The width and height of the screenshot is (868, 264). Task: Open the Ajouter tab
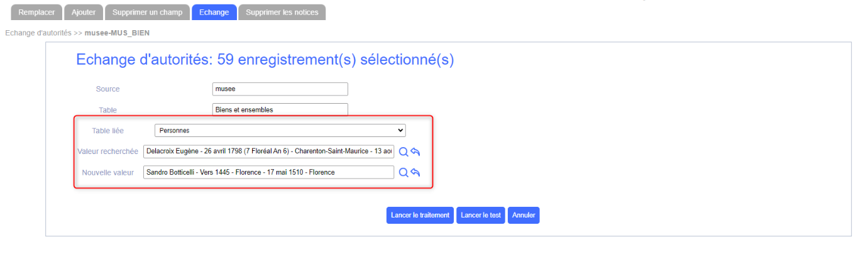(x=84, y=13)
